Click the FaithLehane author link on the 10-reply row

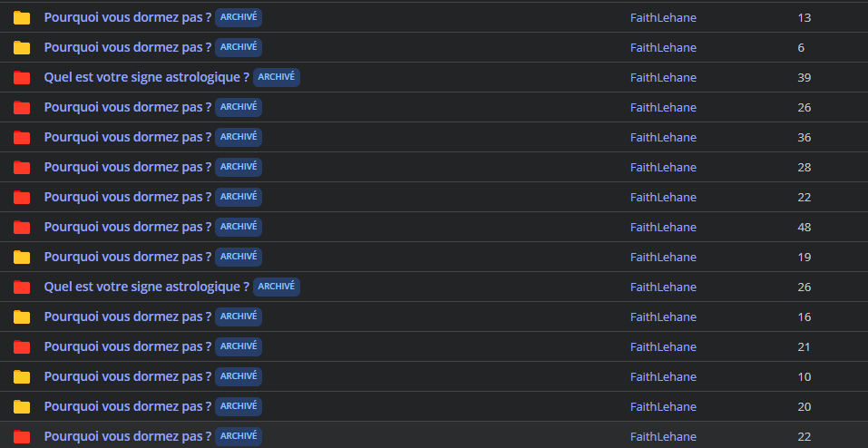point(663,376)
